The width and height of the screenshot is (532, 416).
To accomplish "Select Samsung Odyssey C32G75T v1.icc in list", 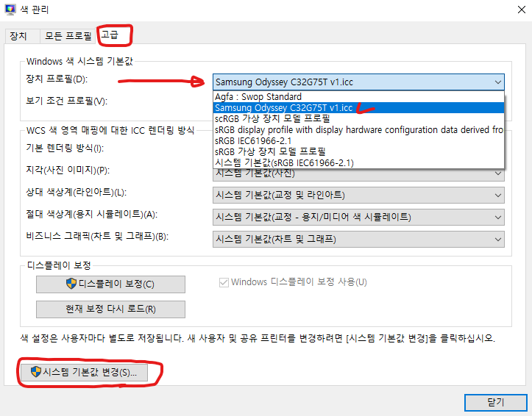I will [358, 108].
